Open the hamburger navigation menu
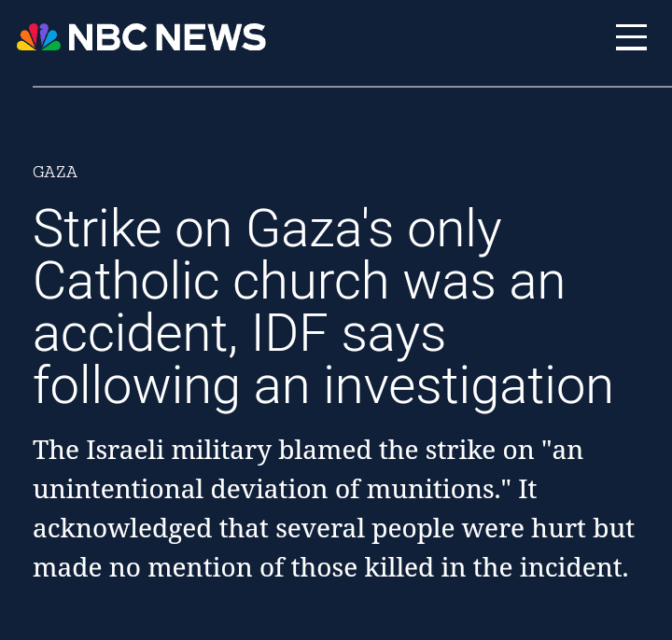This screenshot has width=672, height=640. click(631, 37)
